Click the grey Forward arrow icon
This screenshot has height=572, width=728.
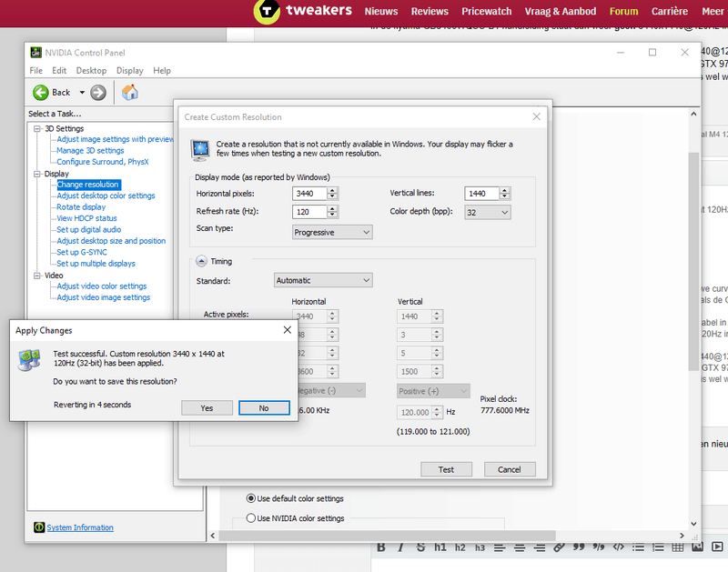[98, 93]
